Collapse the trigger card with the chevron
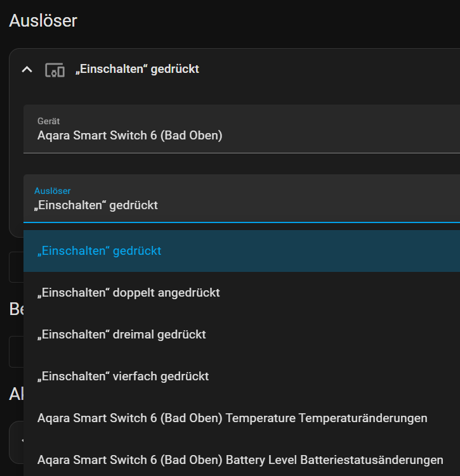 coord(27,69)
